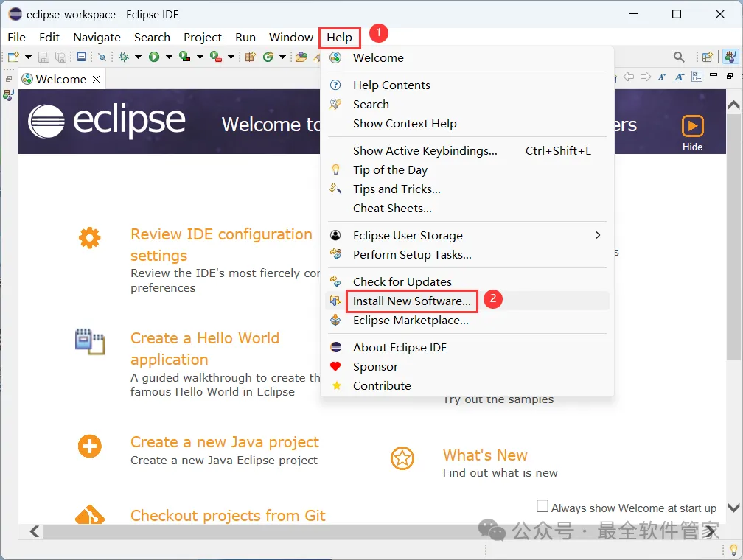Choose Check for Updates
This screenshot has height=560, width=743.
(x=467, y=282)
